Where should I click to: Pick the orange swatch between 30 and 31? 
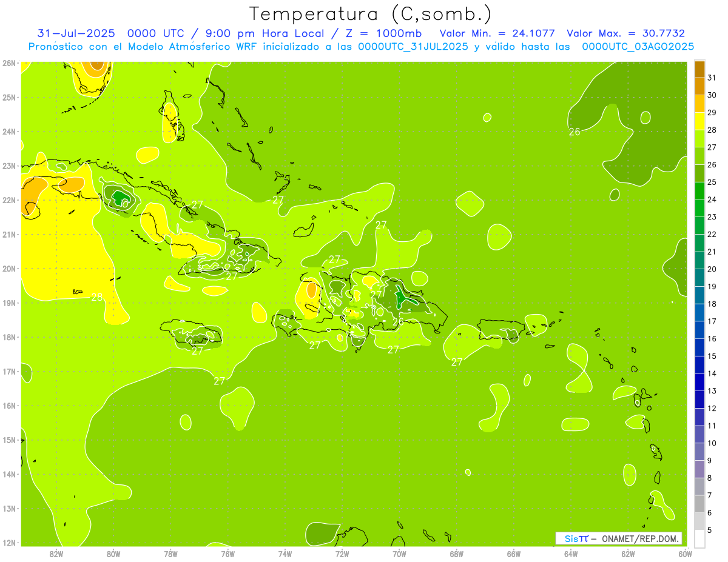coord(699,86)
